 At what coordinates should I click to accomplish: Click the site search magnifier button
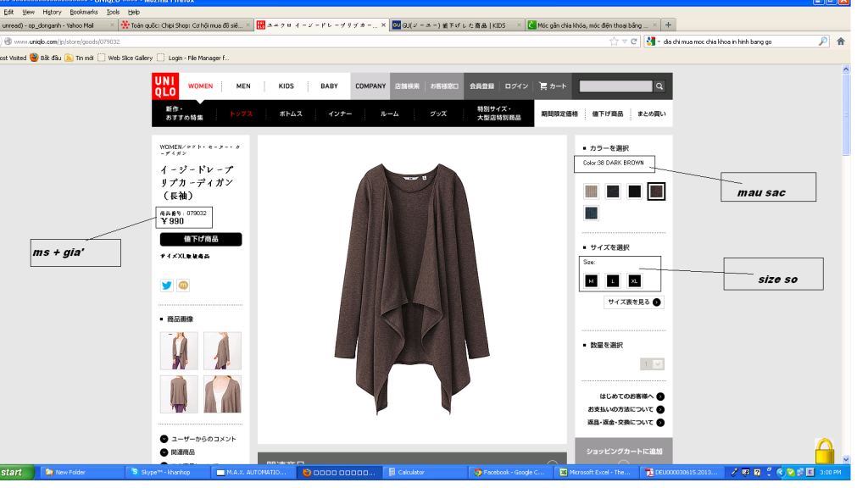[x=659, y=86]
